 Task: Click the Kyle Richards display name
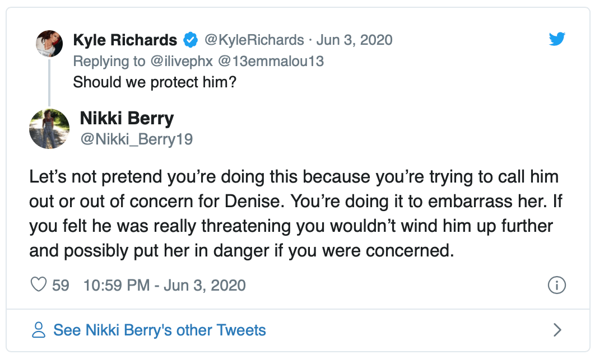coord(125,40)
